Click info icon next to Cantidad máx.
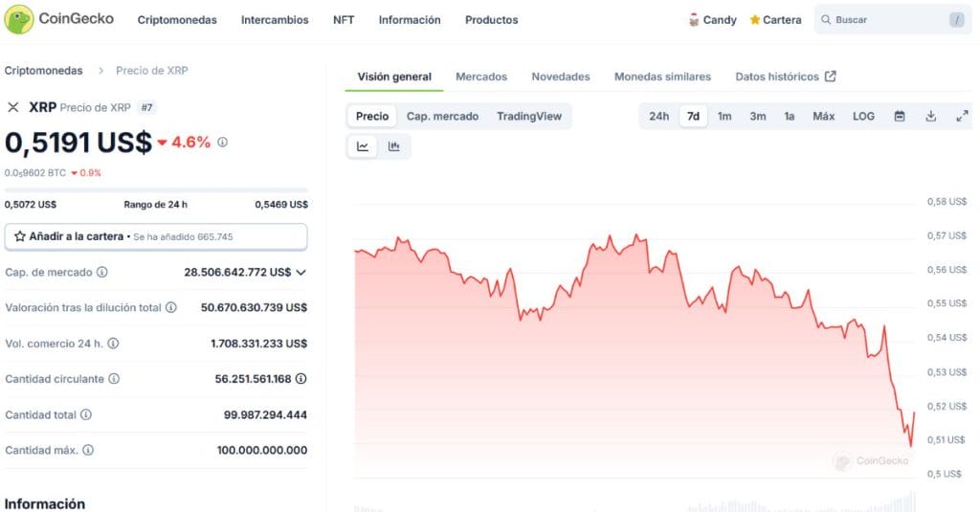Image resolution: width=980 pixels, height=512 pixels. pyautogui.click(x=88, y=450)
